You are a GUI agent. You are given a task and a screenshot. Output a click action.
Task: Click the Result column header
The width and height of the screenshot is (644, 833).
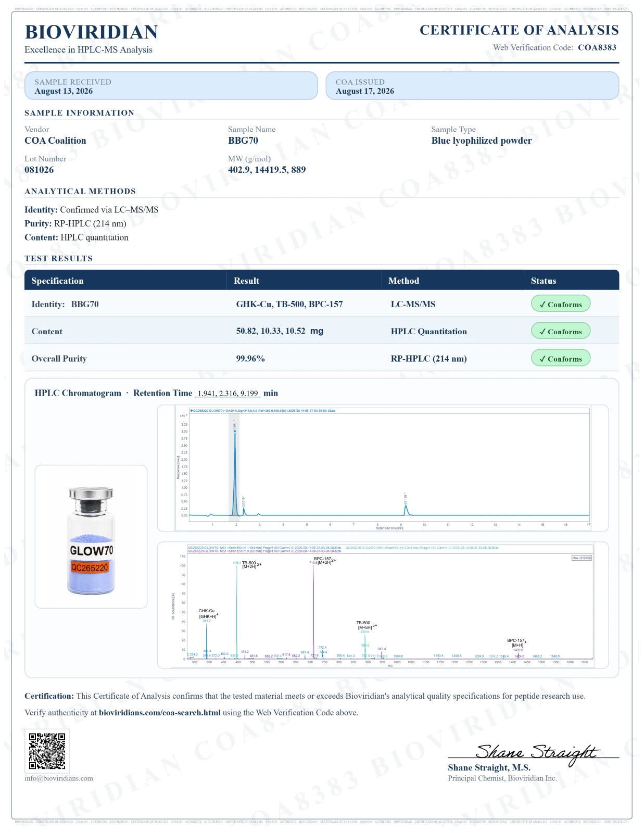point(246,281)
